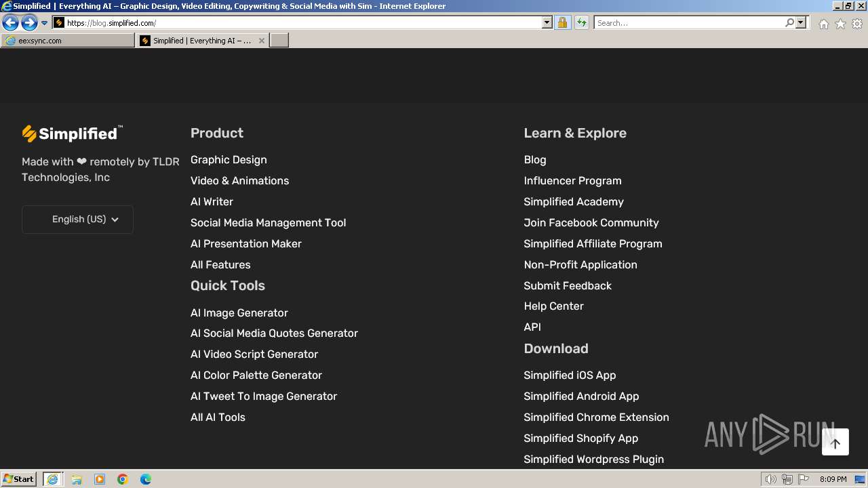Screen dimensions: 868x488
Task: Click the 8:09 PM system clock
Action: (833, 479)
